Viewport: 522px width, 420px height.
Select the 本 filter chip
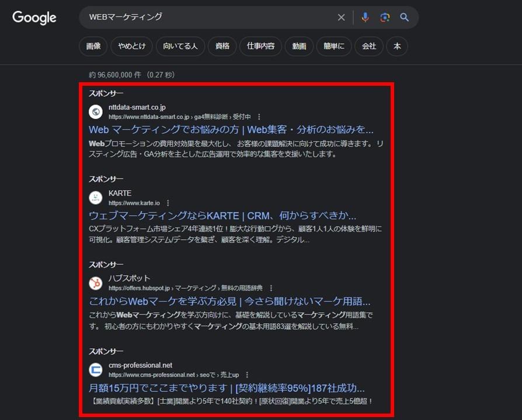click(x=397, y=46)
